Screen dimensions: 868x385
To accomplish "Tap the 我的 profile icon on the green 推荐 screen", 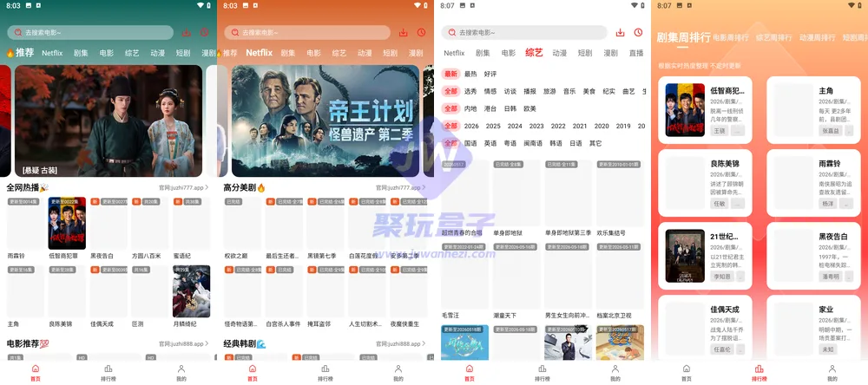I will click(x=181, y=369).
